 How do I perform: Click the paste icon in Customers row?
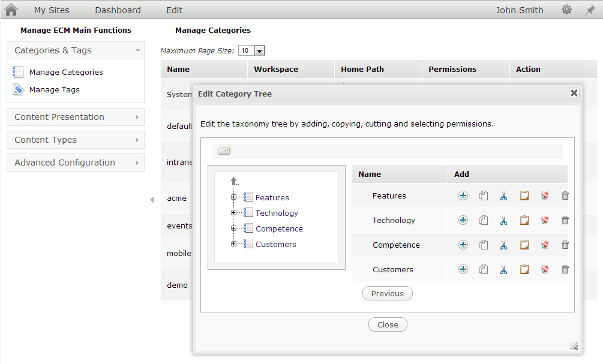click(524, 269)
